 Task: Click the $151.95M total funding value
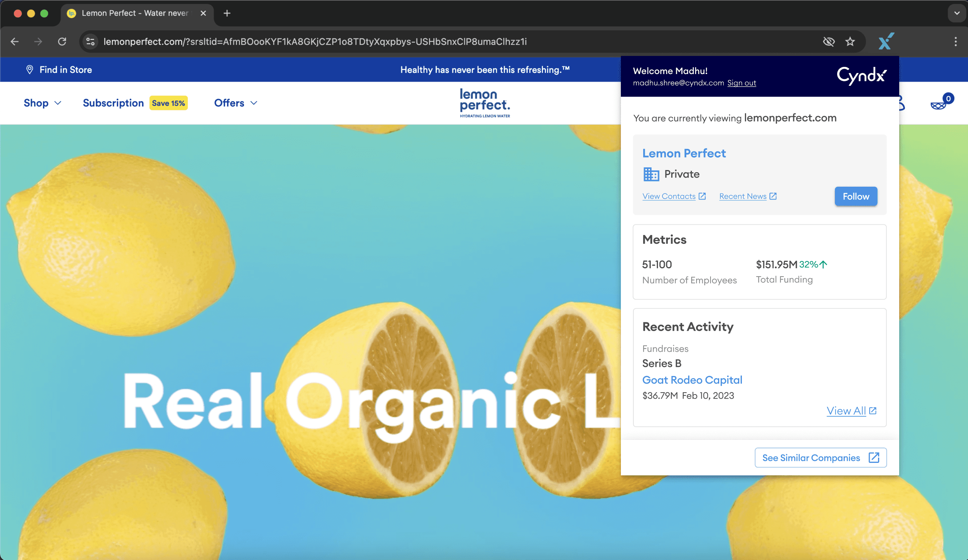click(x=776, y=265)
